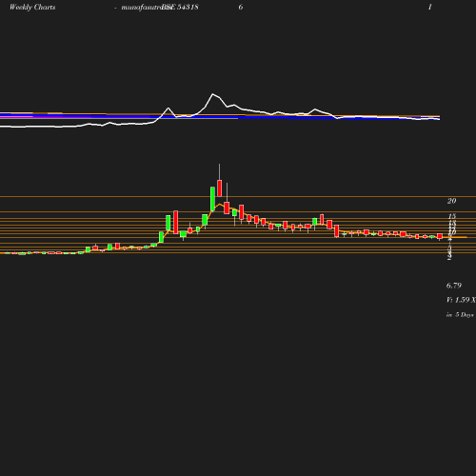Click the peak of the white indicator line
The image size is (476, 476).
tap(213, 94)
